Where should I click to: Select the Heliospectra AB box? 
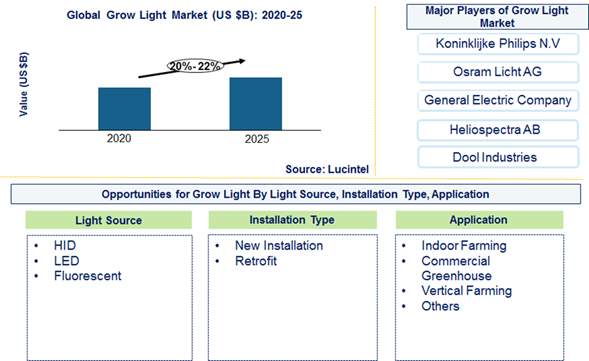(498, 130)
